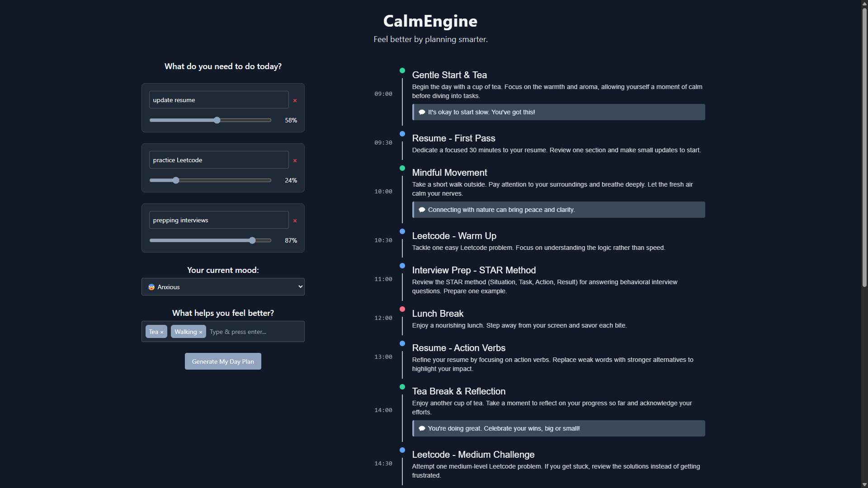Remove the Tea tag

162,333
